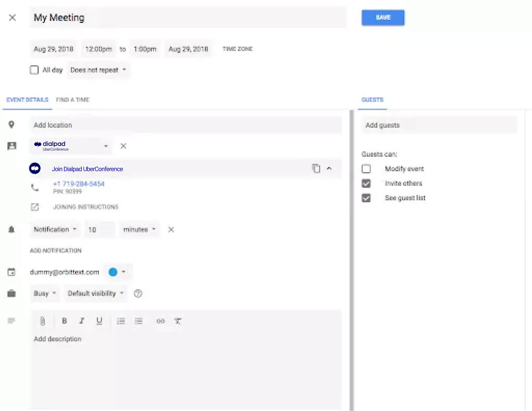Remove formatting from description text
Screen dimensions: 532x411
click(178, 321)
